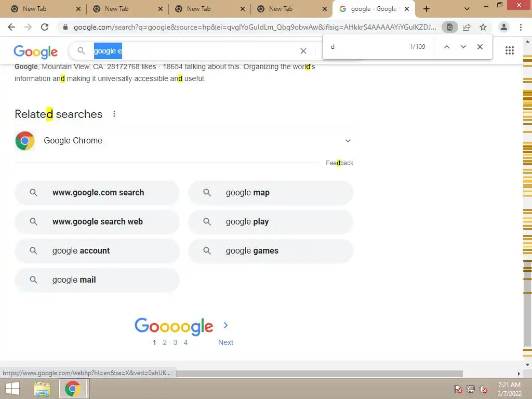This screenshot has width=532, height=399.
Task: Search for www.google.com search
Action: coord(97,193)
